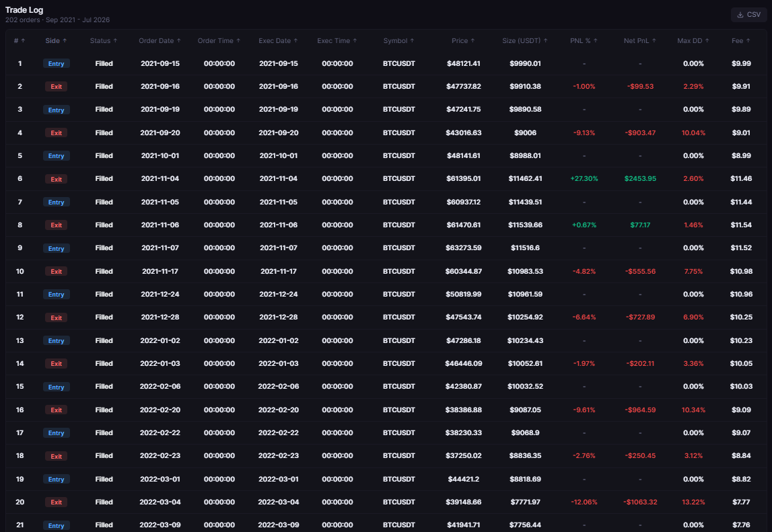The image size is (772, 532).
Task: Select the -6.64% PNL value
Action: [x=584, y=317]
